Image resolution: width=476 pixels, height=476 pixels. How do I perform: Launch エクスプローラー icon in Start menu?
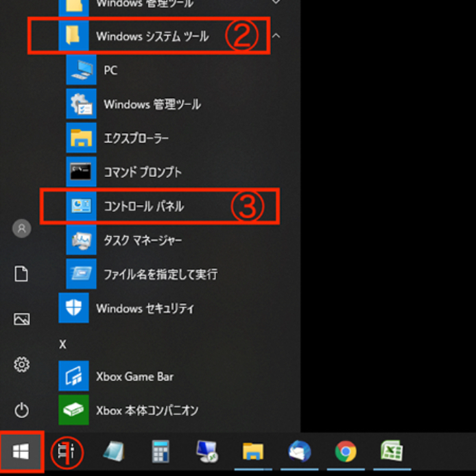81,138
